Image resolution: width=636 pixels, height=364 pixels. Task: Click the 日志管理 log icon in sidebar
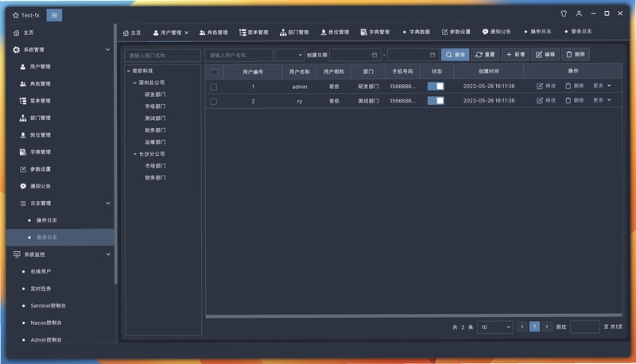(x=23, y=203)
